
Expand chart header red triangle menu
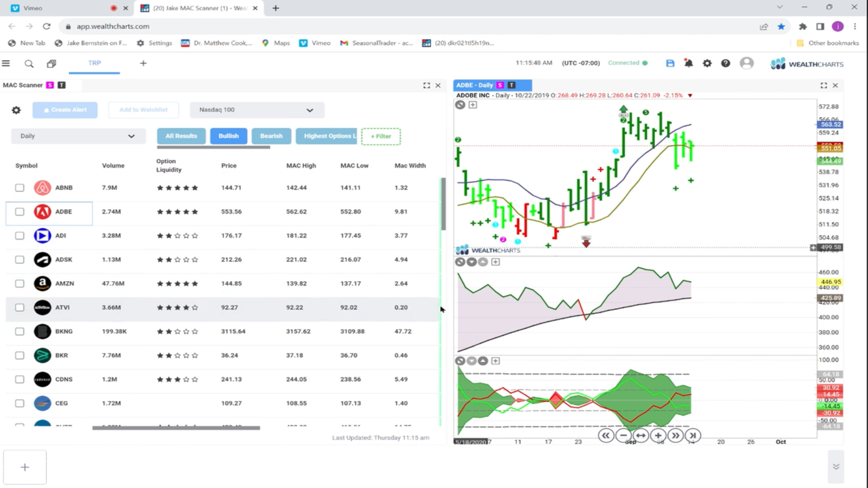click(690, 95)
